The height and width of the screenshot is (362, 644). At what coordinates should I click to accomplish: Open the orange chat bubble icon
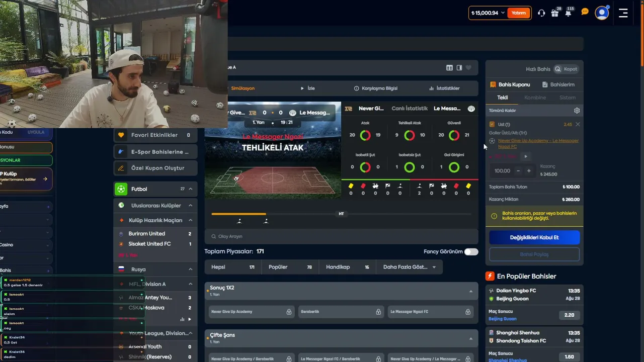pos(585,12)
